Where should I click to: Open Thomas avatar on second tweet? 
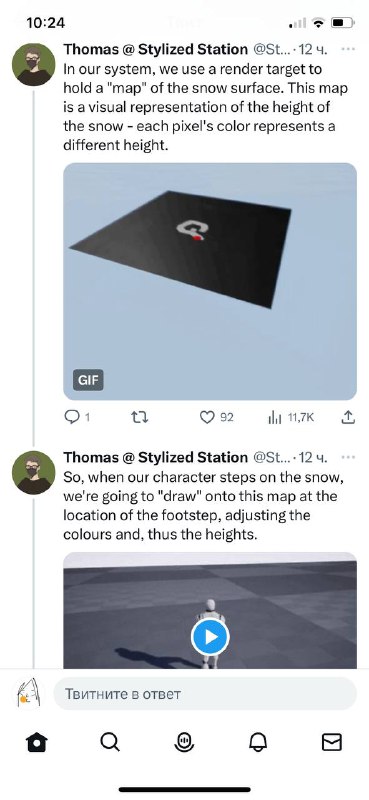coord(33,472)
